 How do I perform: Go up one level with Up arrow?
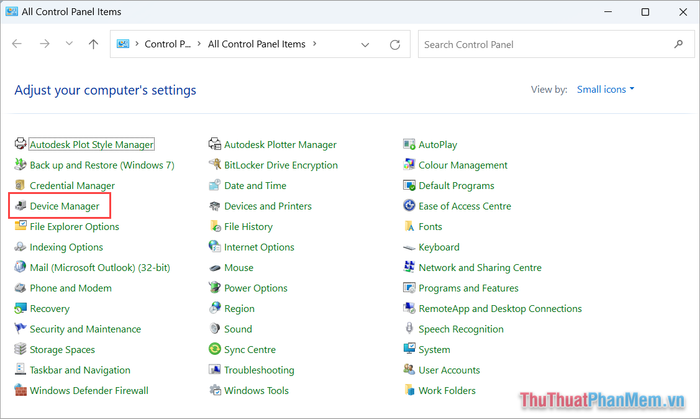93,44
